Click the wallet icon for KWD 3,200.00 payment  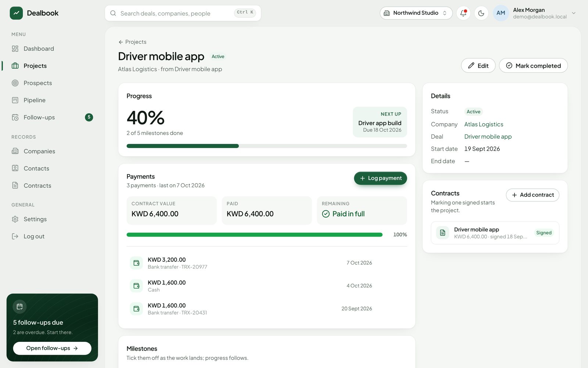(x=136, y=263)
